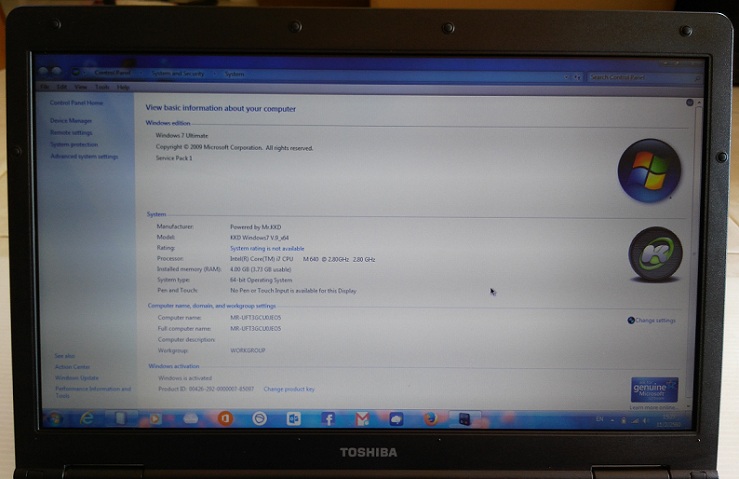Open the Tools menu
The height and width of the screenshot is (479, 739).
(102, 87)
